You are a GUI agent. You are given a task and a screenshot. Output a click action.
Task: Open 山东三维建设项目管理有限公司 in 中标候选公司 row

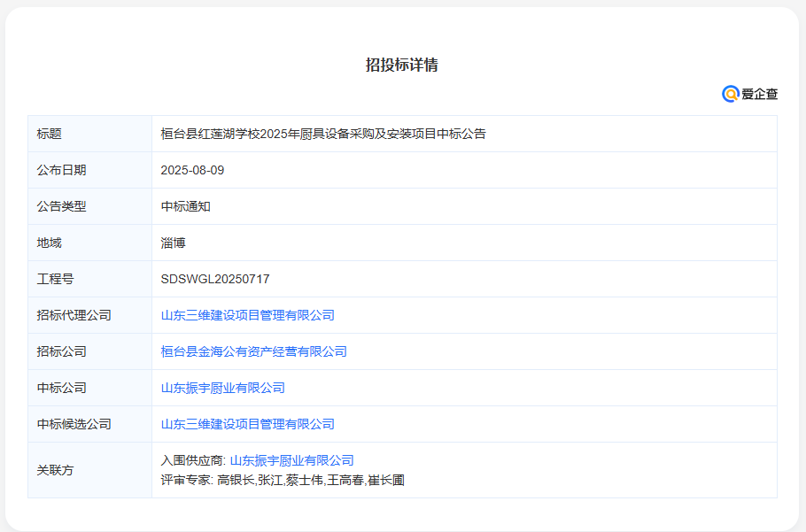(247, 423)
